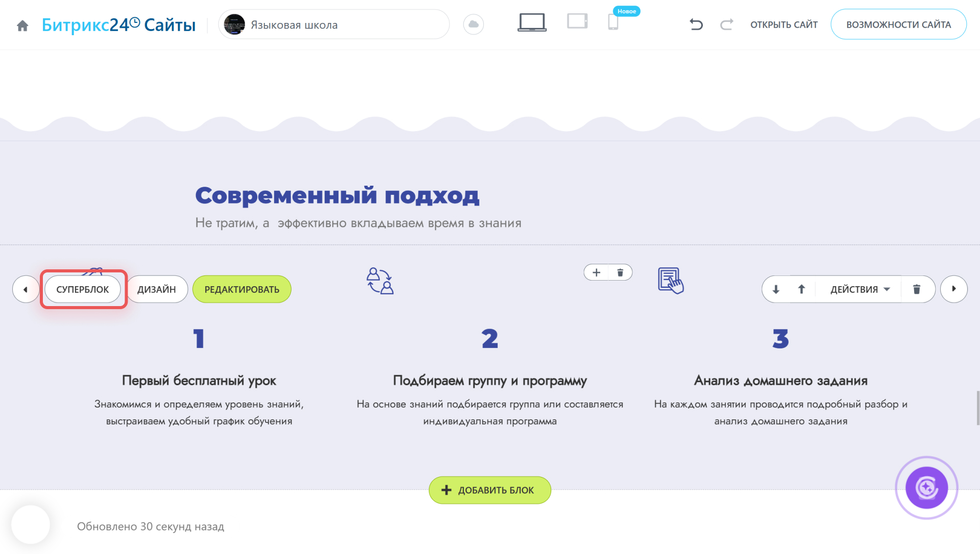The width and height of the screenshot is (980, 554).
Task: Open the highlighted СУПЕРБЛОК menu
Action: coord(83,289)
